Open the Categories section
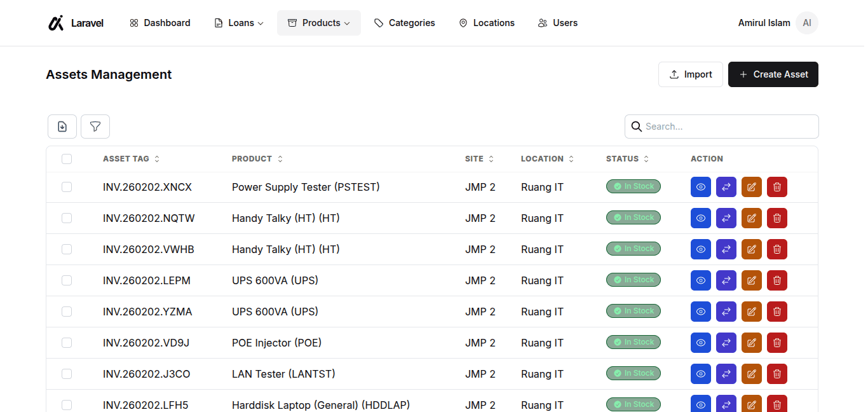Image resolution: width=868 pixels, height=412 pixels. coord(404,22)
